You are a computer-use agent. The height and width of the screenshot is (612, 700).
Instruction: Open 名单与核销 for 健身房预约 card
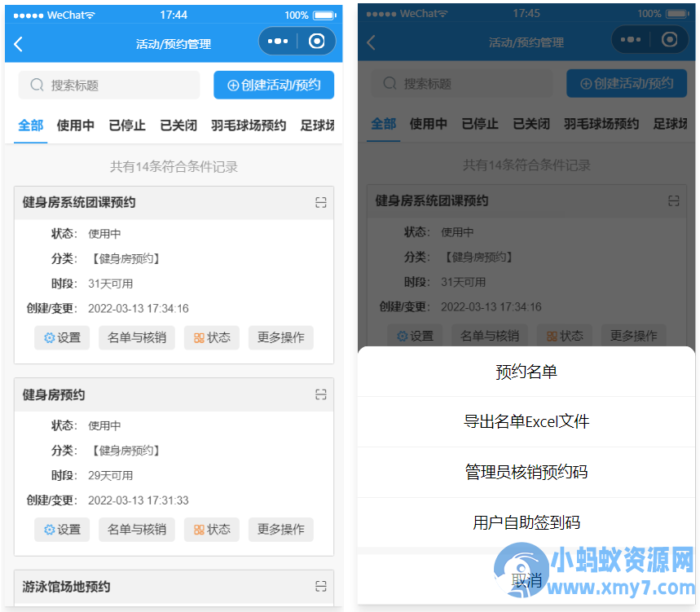[x=137, y=530]
